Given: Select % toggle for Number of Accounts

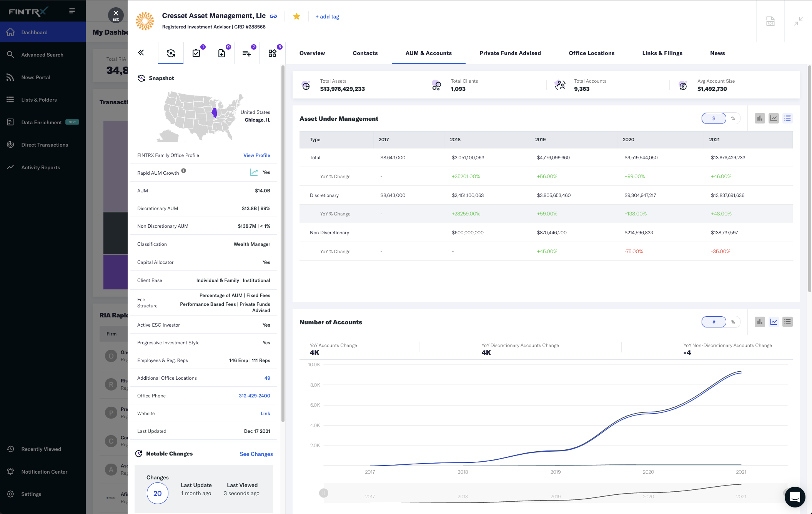Looking at the screenshot, I should coord(733,322).
